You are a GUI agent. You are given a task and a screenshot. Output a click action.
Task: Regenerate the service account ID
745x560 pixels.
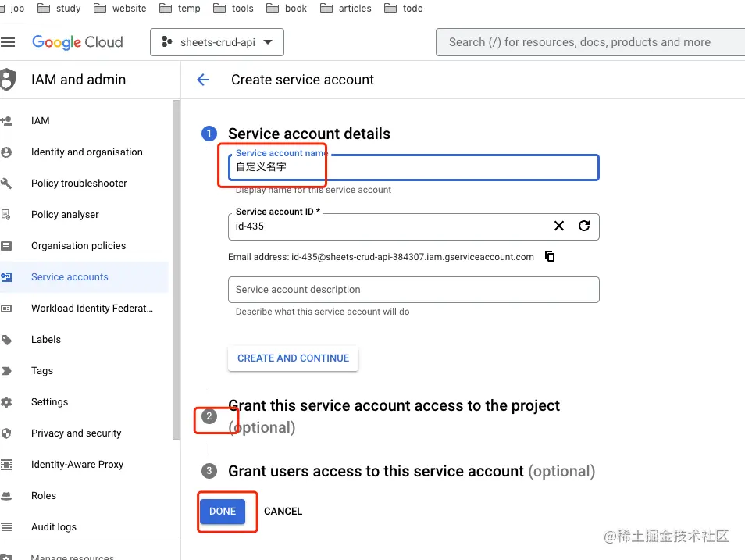point(584,226)
